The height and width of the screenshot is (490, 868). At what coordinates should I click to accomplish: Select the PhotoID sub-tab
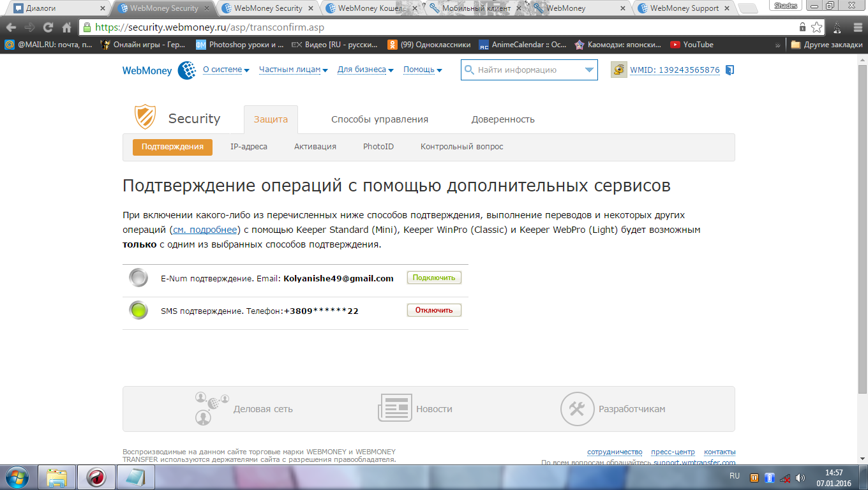pos(378,147)
